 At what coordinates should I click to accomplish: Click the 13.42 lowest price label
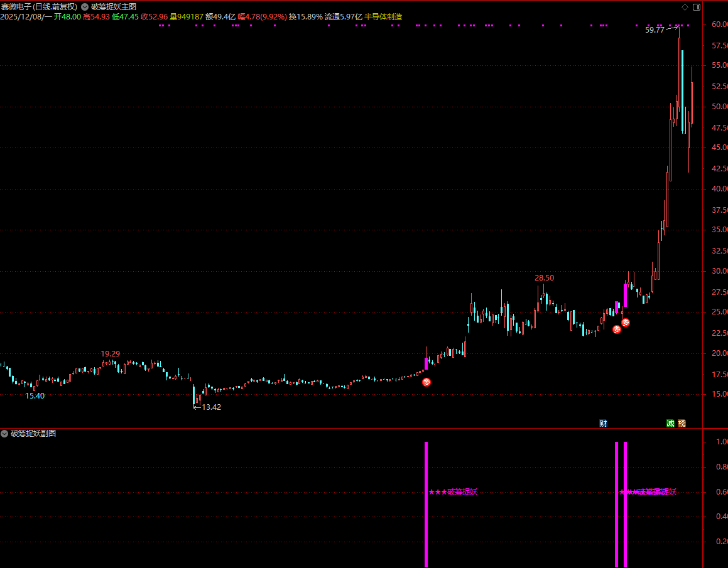pyautogui.click(x=211, y=407)
